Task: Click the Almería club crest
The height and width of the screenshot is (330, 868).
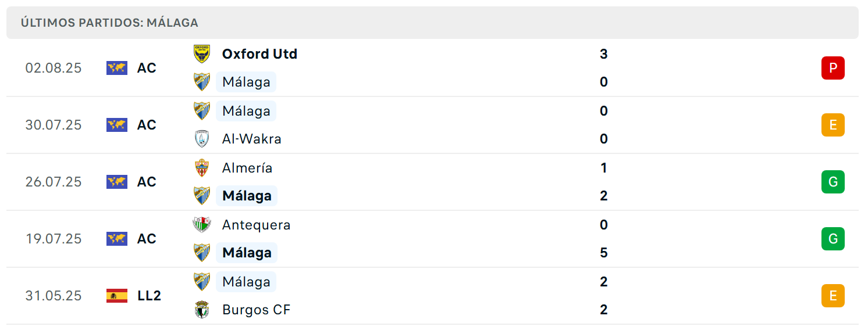Action: [201, 168]
